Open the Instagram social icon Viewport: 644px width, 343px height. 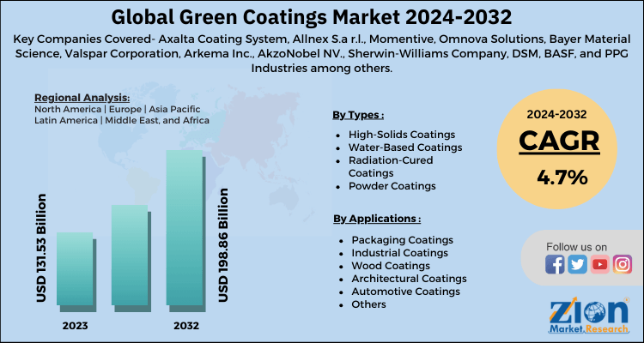(623, 264)
